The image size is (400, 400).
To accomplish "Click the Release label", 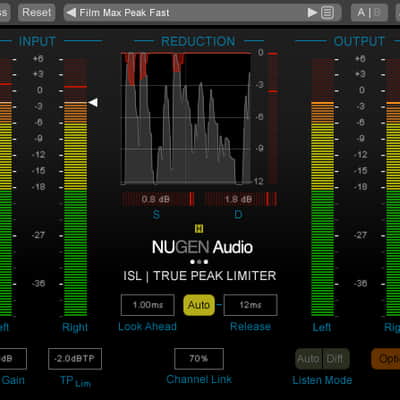I will [x=250, y=326].
